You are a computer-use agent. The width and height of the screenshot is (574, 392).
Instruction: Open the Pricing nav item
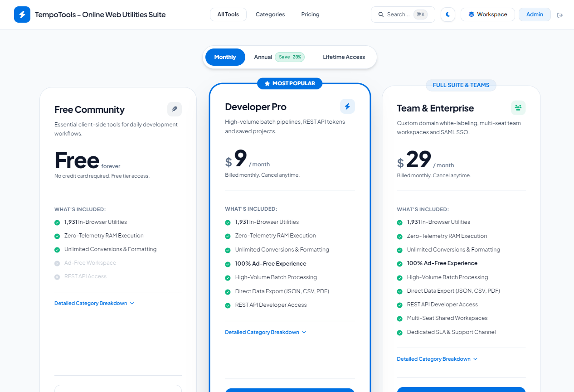(x=310, y=15)
